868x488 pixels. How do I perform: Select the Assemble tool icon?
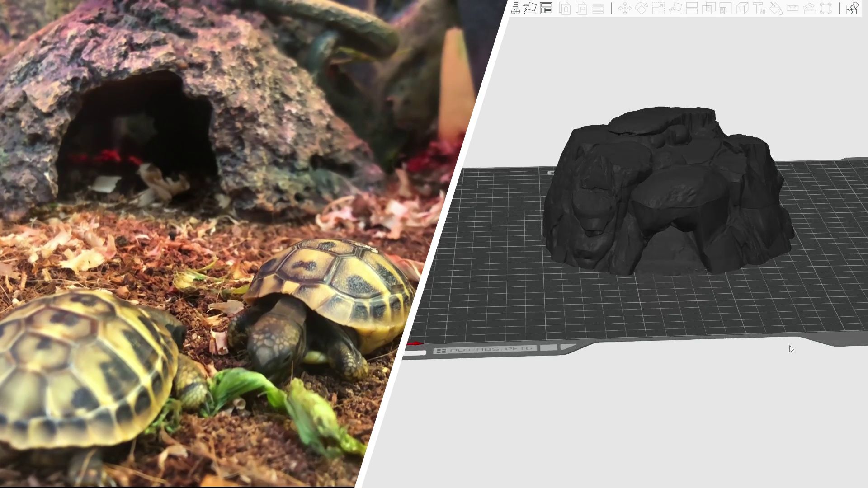click(x=809, y=8)
